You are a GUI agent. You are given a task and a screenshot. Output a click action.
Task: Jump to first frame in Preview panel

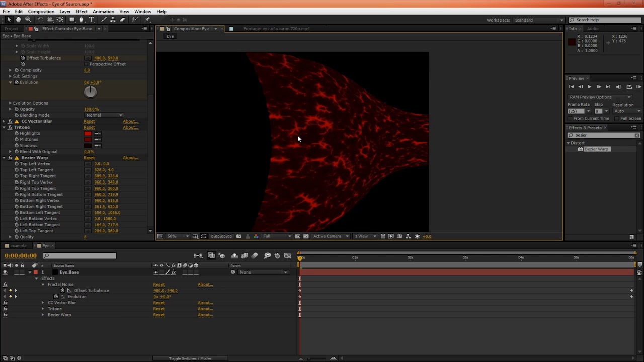coord(571,87)
